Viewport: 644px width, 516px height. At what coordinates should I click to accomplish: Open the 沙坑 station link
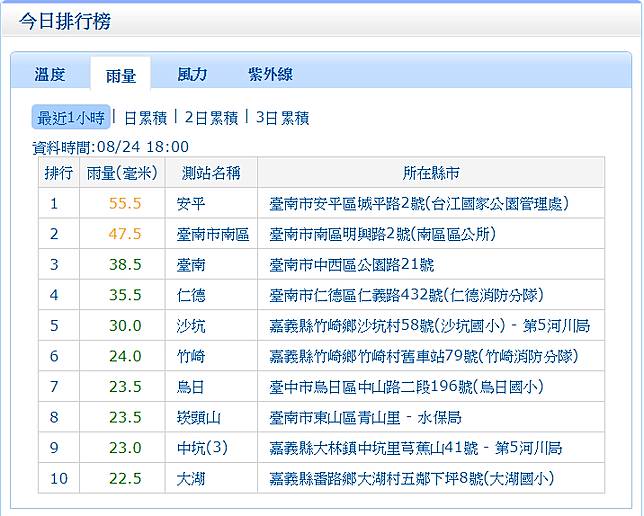pyautogui.click(x=191, y=326)
